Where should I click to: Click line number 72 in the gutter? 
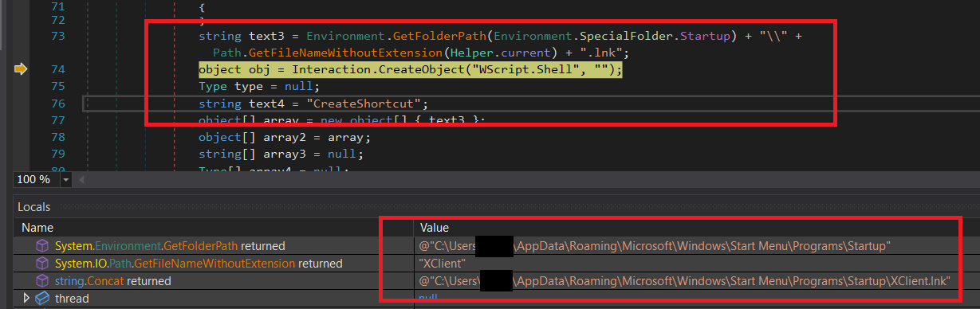point(57,19)
